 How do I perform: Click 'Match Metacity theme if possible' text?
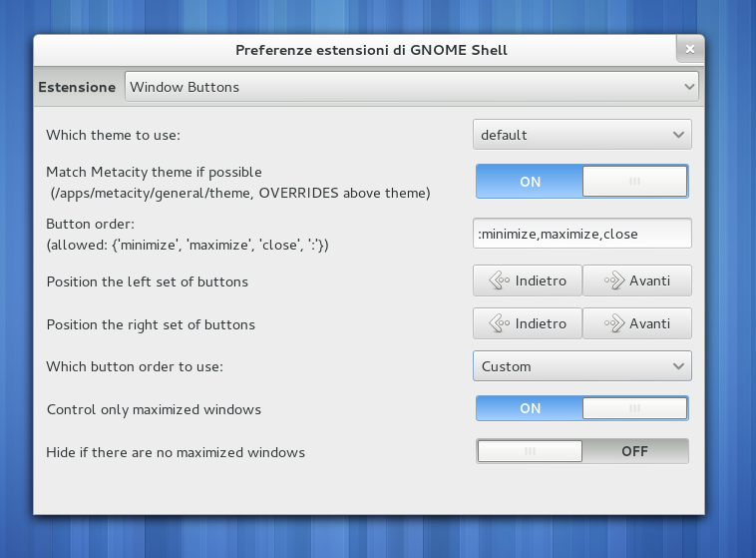coord(154,172)
